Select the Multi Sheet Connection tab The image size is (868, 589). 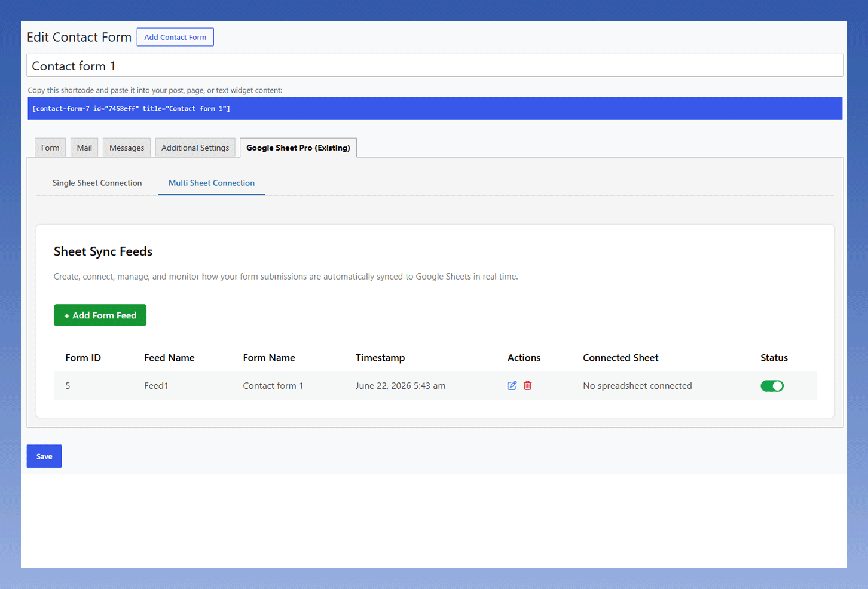212,183
